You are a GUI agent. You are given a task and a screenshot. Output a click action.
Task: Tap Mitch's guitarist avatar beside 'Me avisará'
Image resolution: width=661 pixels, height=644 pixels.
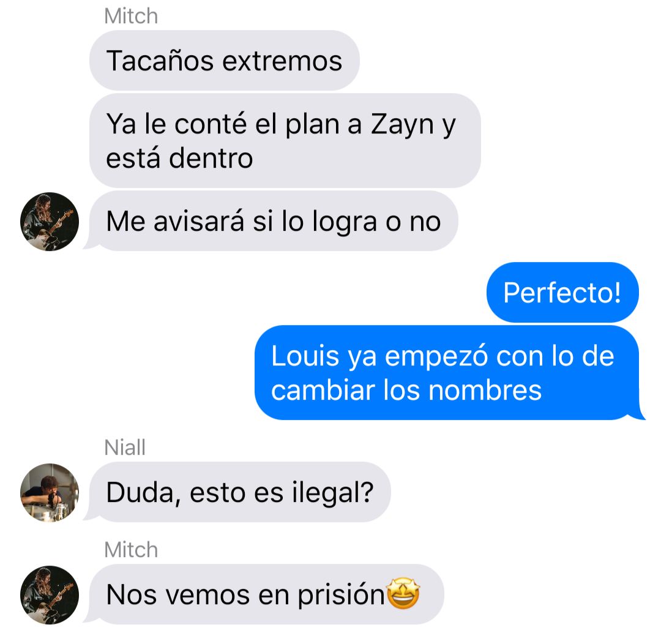(x=50, y=222)
